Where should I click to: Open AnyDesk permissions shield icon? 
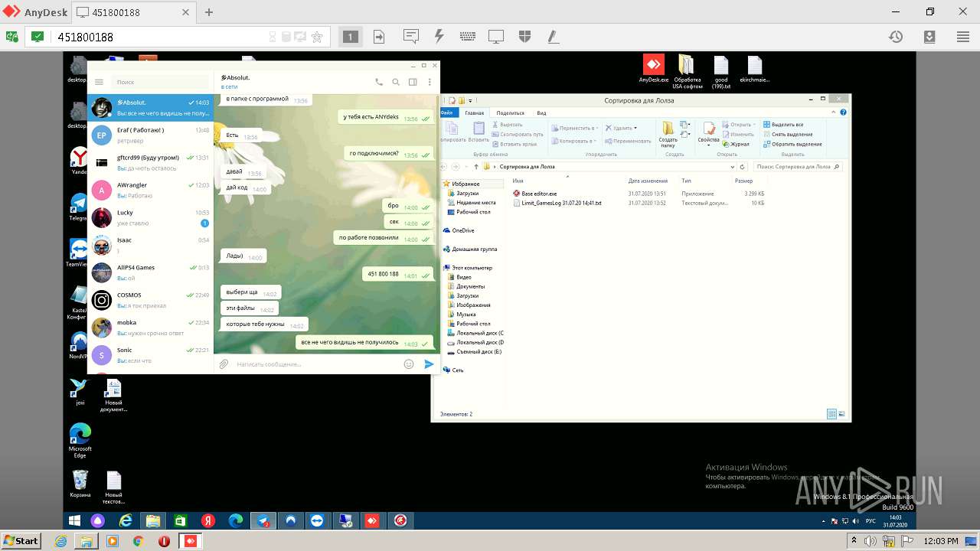524,37
